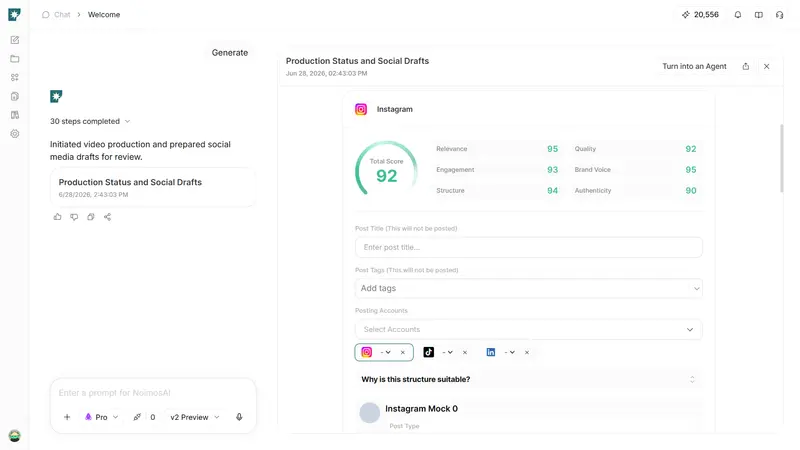The image size is (800, 450).
Task: Select the Instagram account chip
Action: point(384,352)
